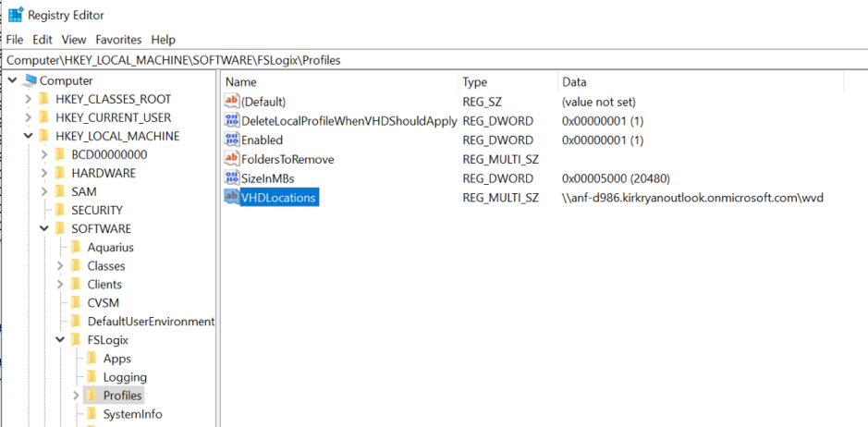Click the DWORD icon beside SizeInMBs
The height and width of the screenshot is (427, 868).
pos(232,178)
